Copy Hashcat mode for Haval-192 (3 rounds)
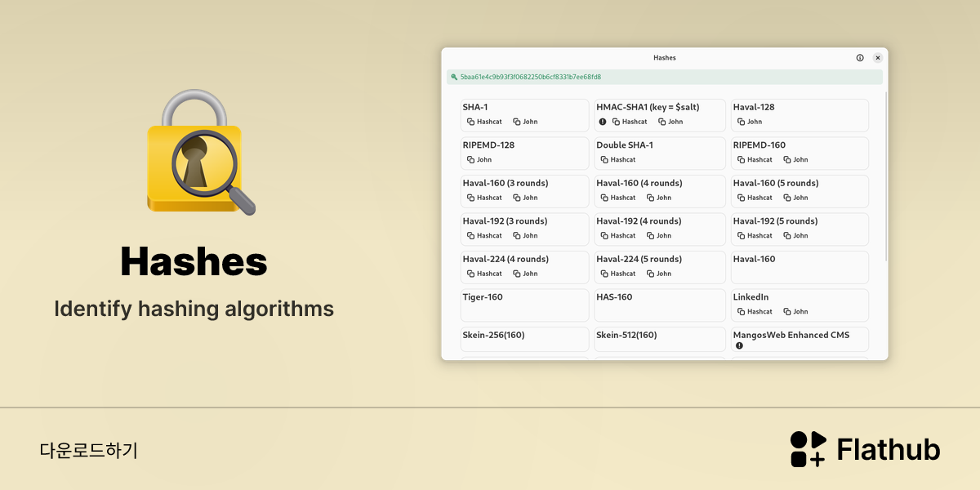 tap(484, 236)
